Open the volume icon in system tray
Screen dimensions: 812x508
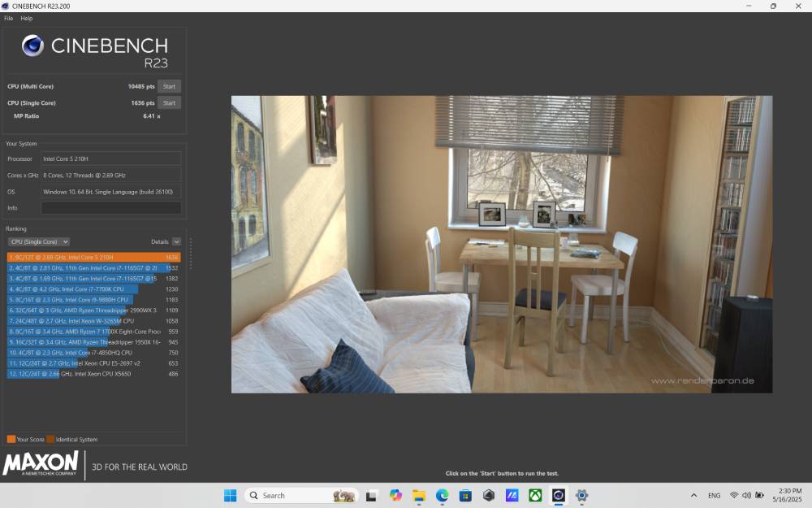pos(746,495)
